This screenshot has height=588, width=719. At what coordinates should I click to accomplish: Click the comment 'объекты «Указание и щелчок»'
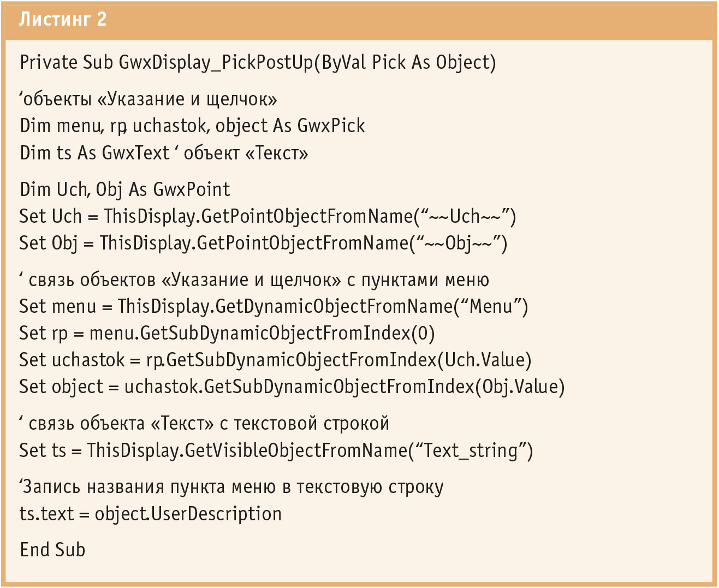(148, 99)
